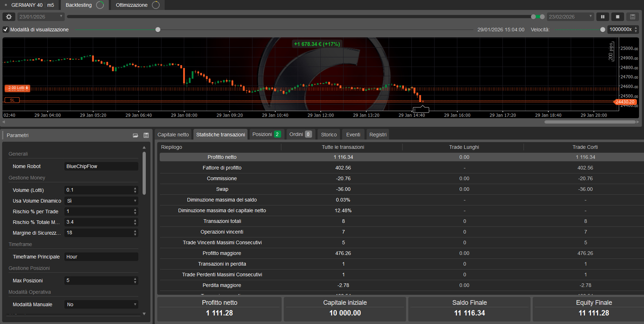Open saved robot parameters
Viewport: 644px width, 324px height.
tap(135, 135)
